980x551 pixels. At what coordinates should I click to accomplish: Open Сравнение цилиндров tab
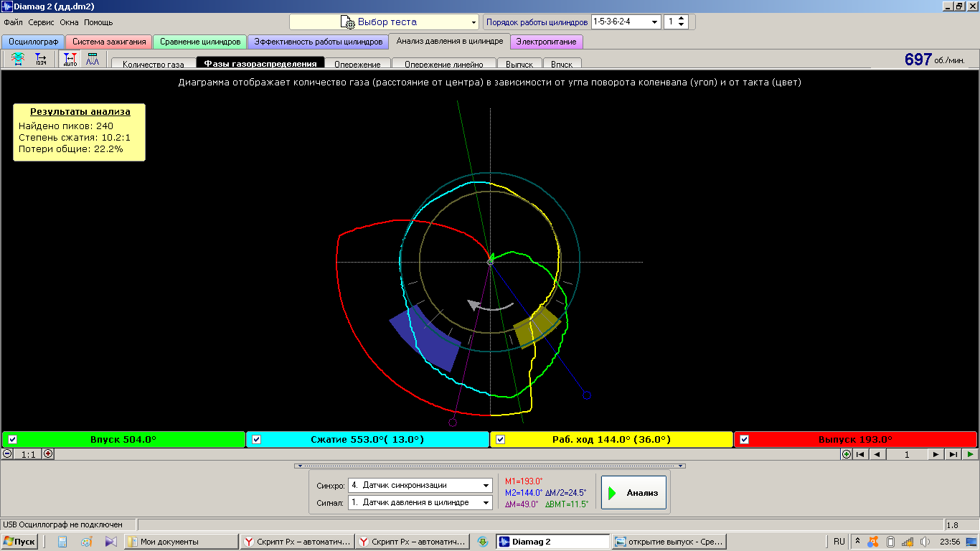click(x=200, y=42)
